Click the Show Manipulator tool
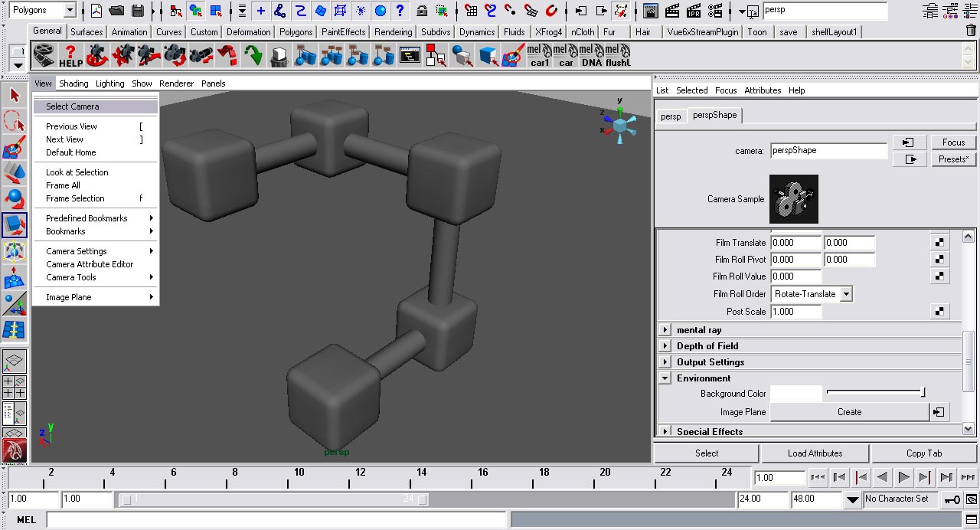The height and width of the screenshot is (530, 980). pos(15,303)
